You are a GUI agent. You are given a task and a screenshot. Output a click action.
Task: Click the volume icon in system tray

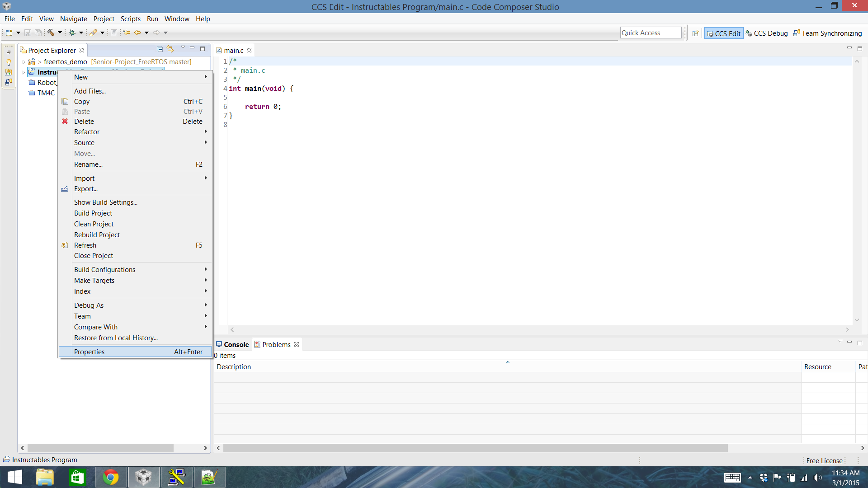pos(818,478)
